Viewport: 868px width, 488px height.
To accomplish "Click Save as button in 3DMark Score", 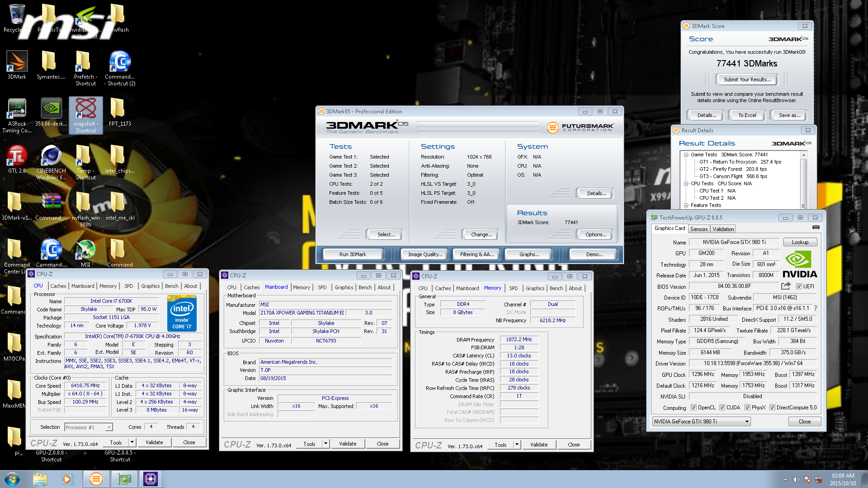I will (x=789, y=115).
